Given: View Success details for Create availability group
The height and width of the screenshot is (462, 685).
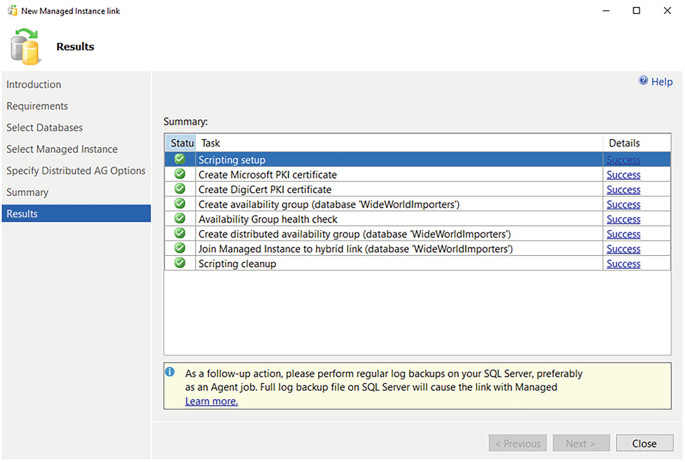Looking at the screenshot, I should point(623,204).
